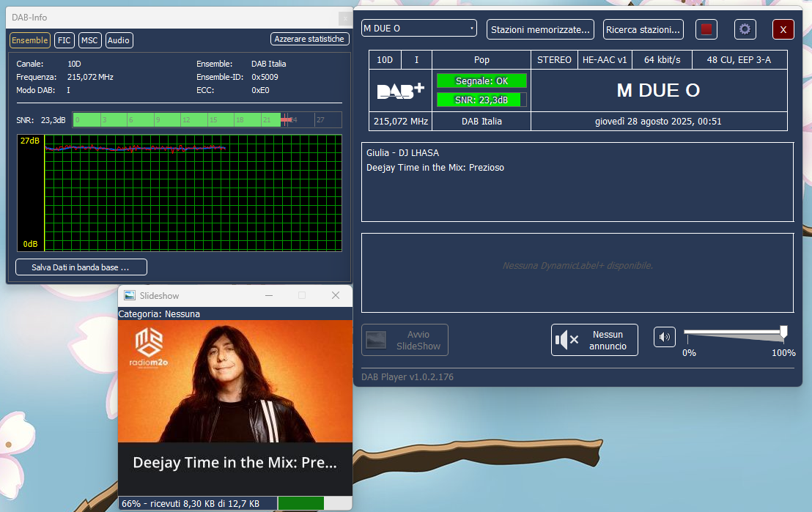Click the SNR level bar in DAB-Info

coord(207,119)
